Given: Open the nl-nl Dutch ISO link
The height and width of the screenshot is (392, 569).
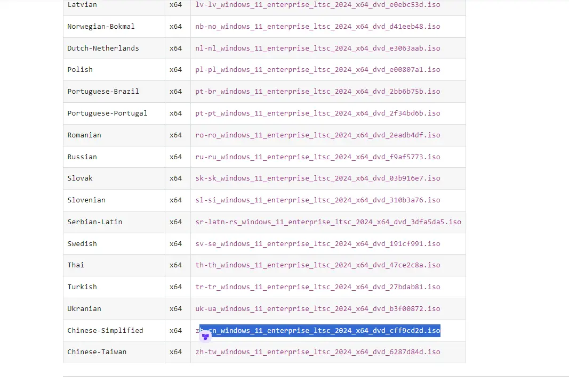Looking at the screenshot, I should point(317,48).
